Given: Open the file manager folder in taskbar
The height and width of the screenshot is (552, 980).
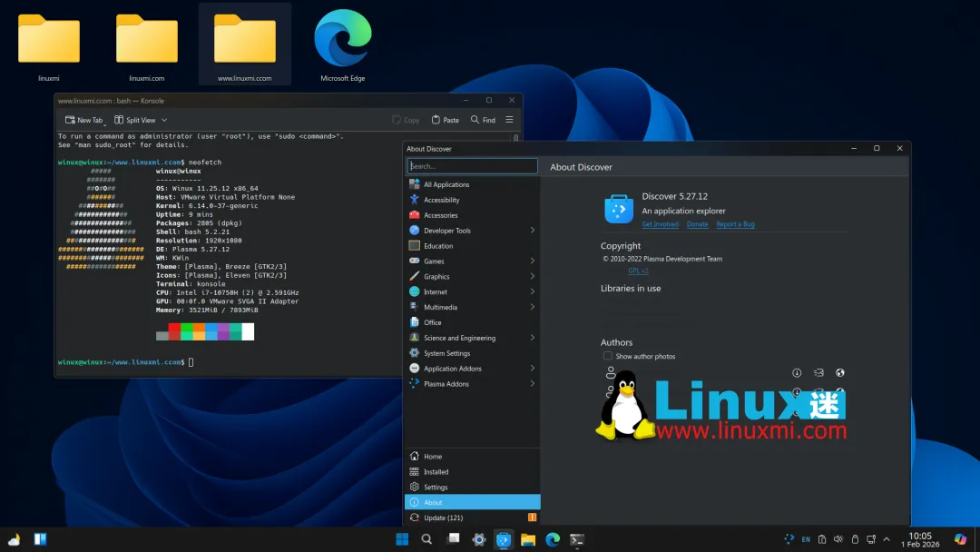Looking at the screenshot, I should (x=528, y=539).
